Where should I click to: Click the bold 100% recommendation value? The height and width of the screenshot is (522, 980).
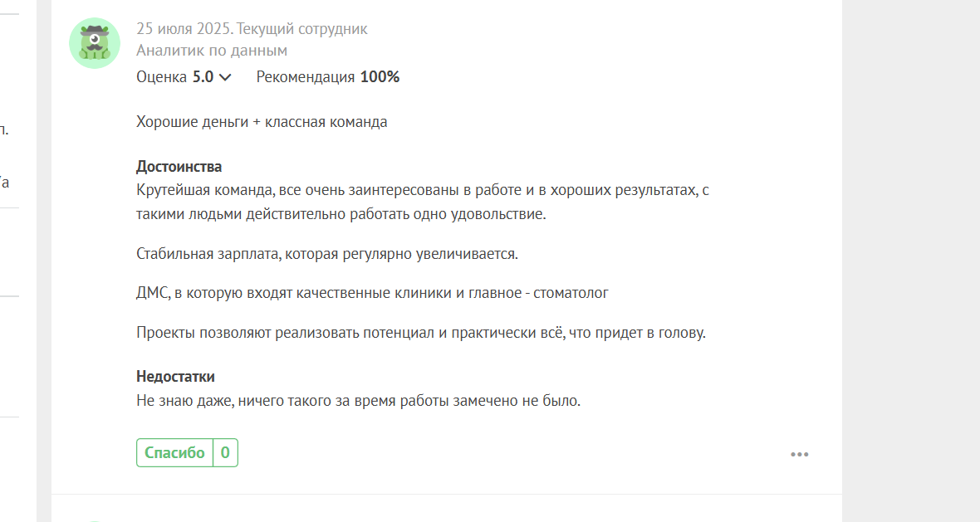click(380, 77)
